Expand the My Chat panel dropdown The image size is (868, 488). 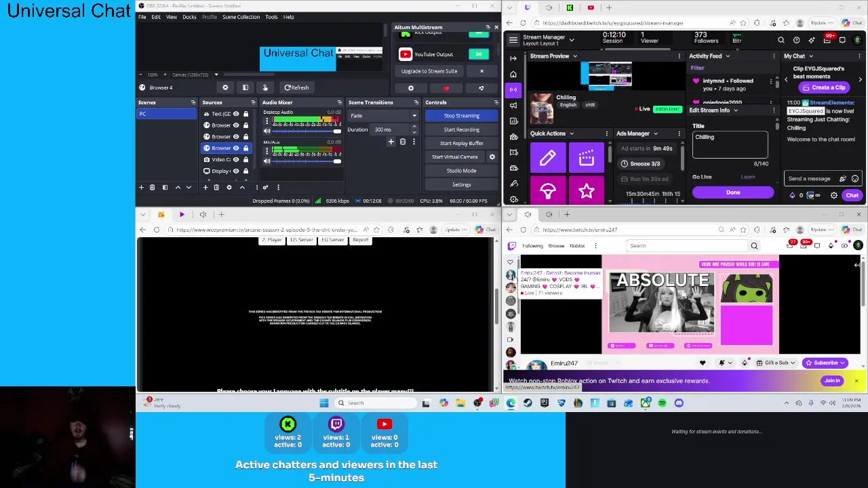click(812, 56)
